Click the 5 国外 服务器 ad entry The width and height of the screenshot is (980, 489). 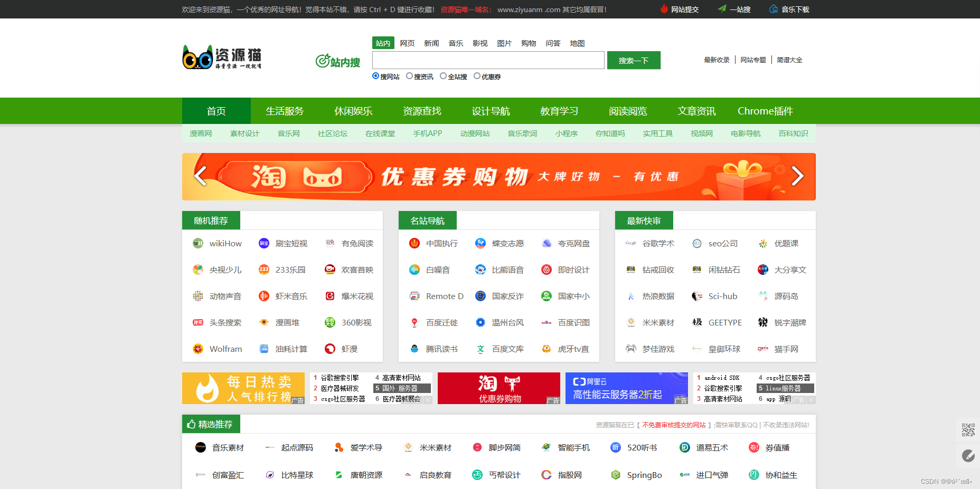[402, 388]
